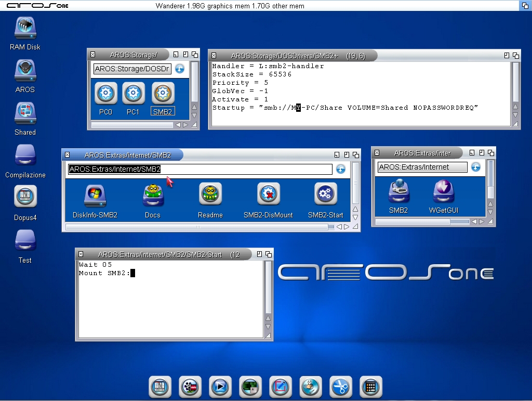Image resolution: width=532 pixels, height=401 pixels.
Task: Click the Wanderer screen title bar
Action: point(260,5)
